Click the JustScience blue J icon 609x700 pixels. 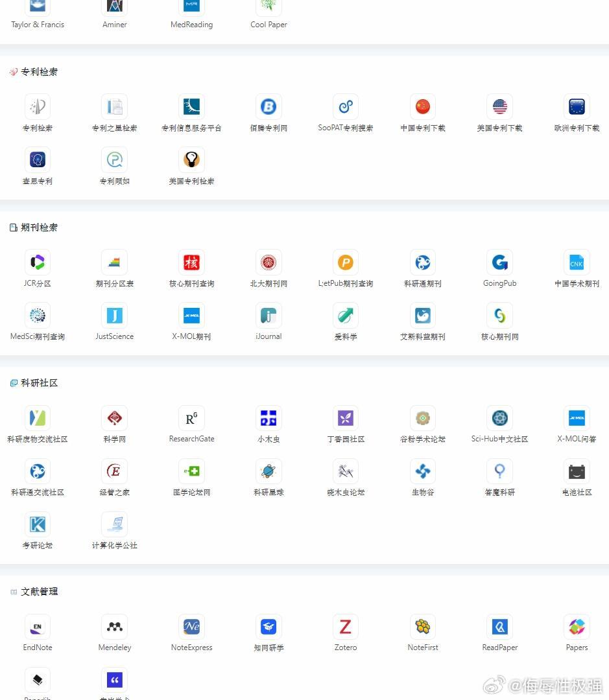[114, 315]
